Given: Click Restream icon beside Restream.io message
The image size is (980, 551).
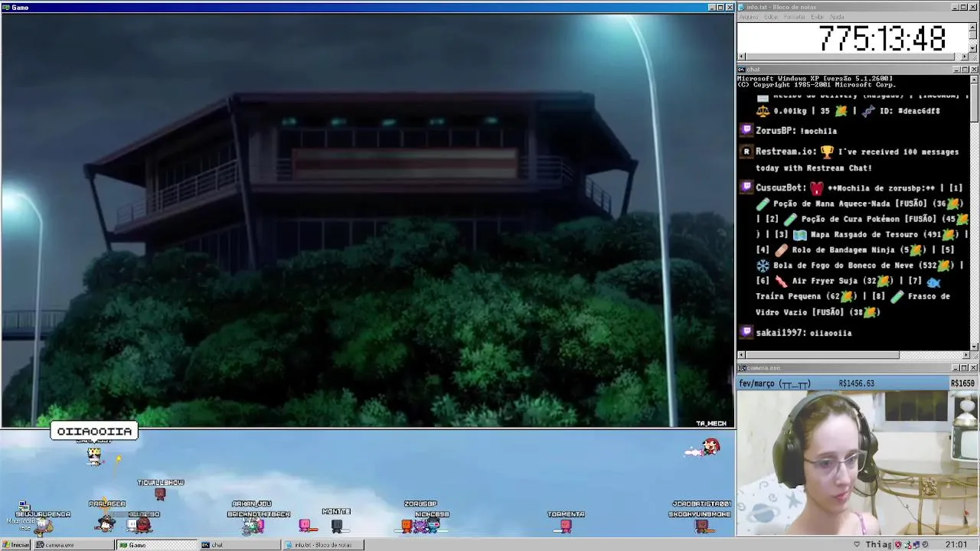Looking at the screenshot, I should [746, 152].
